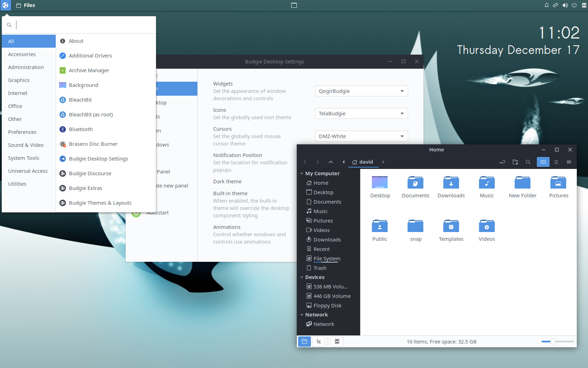
Task: Launch BleachBit from the app list
Action: click(80, 100)
